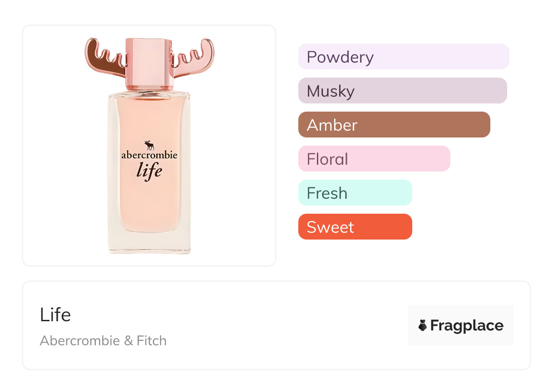Image resolution: width=553 pixels, height=392 pixels.
Task: Click the Life fragrance title
Action: click(x=55, y=315)
